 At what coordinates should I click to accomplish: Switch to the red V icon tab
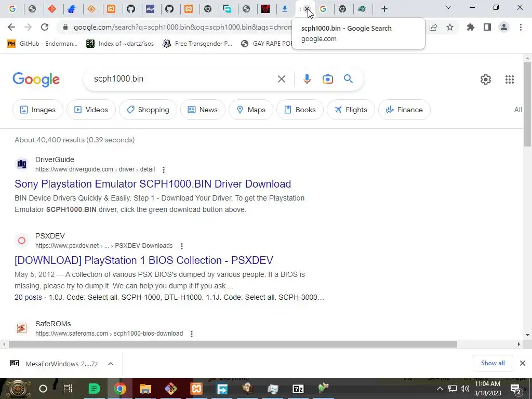point(265,9)
